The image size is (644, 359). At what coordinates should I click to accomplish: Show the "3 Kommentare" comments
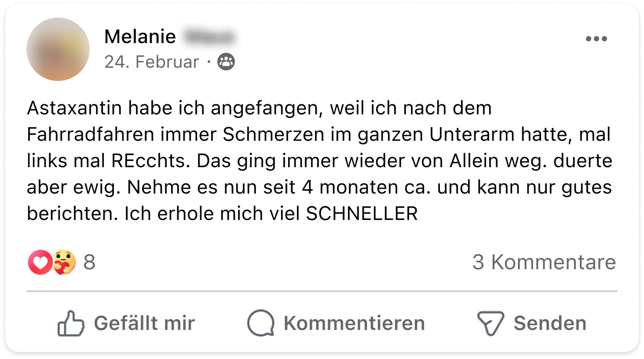click(x=544, y=262)
